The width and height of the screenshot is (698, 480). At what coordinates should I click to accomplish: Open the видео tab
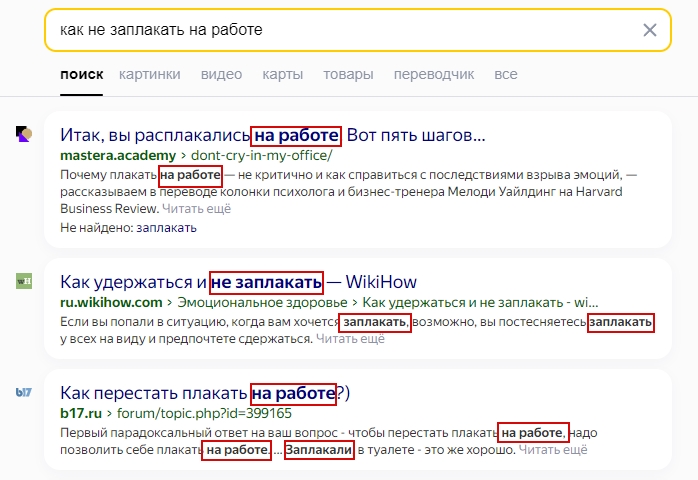(x=221, y=74)
